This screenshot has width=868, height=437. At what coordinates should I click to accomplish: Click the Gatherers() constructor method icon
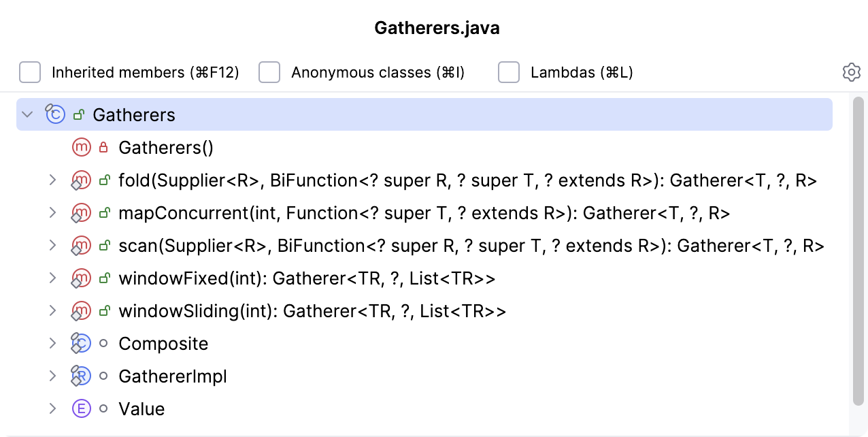click(x=81, y=147)
